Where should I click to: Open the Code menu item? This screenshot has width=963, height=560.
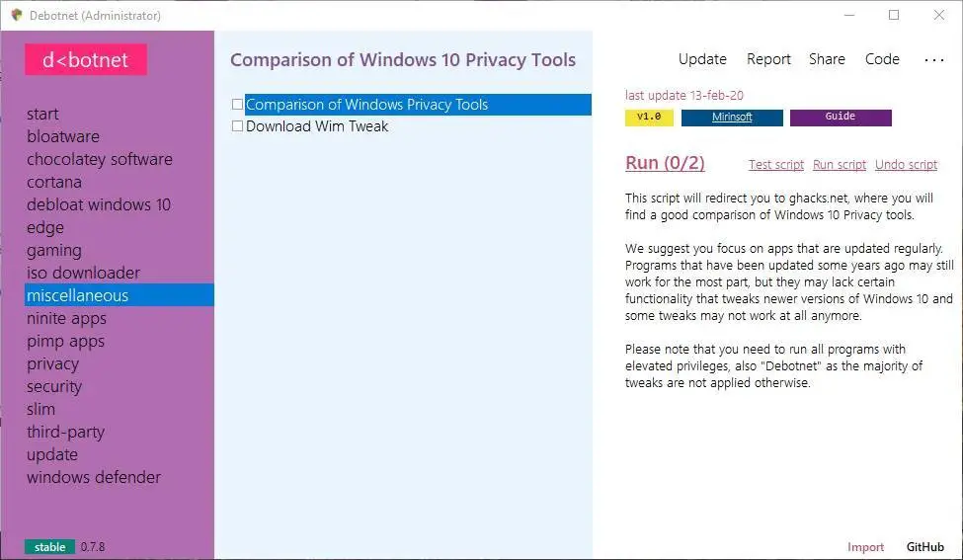click(x=882, y=59)
